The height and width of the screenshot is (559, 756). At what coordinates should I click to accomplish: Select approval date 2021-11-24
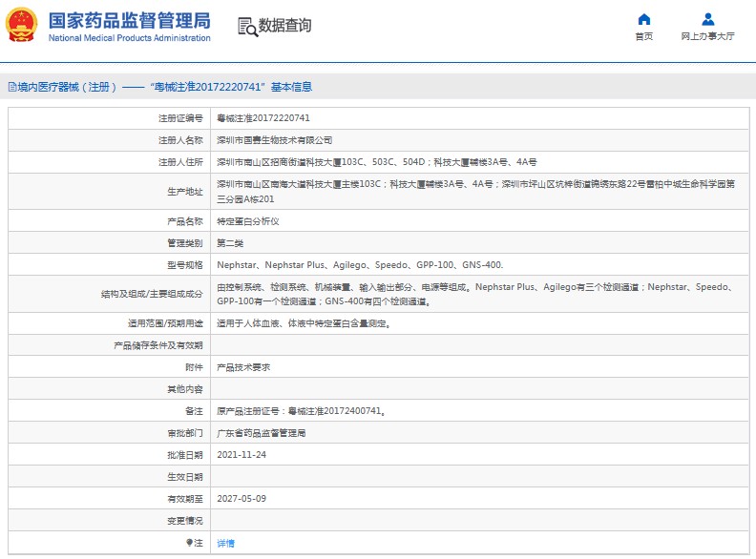(241, 454)
